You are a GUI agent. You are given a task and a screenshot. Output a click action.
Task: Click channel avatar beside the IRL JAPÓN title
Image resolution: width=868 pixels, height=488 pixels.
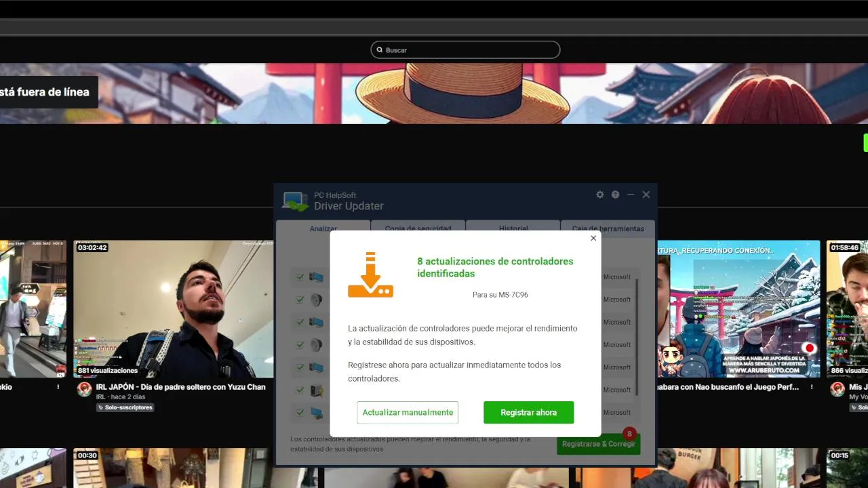click(x=84, y=389)
